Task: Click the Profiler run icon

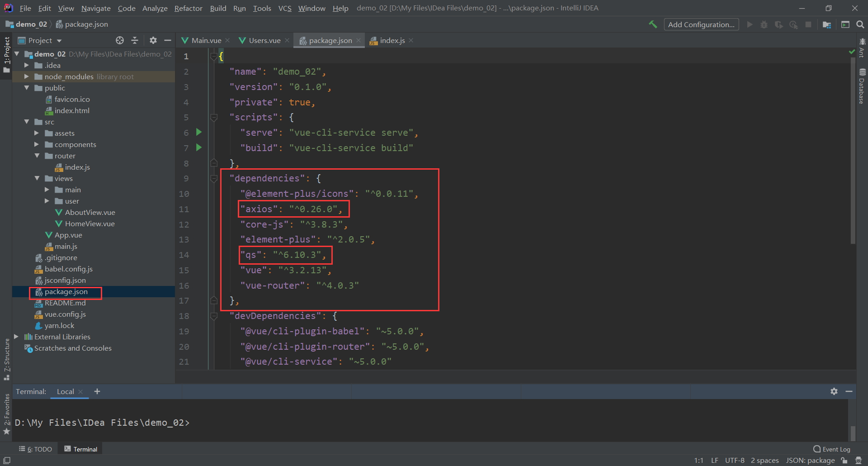Action: [x=793, y=24]
